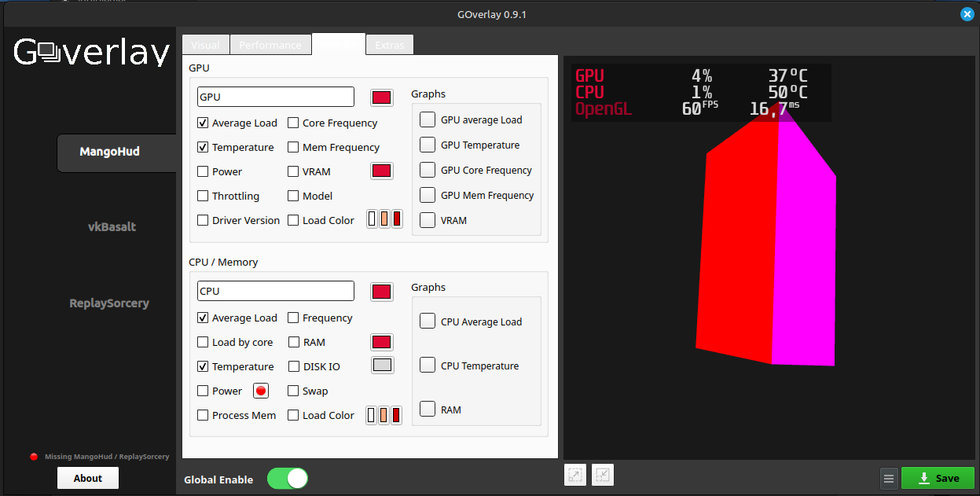This screenshot has width=980, height=496.
Task: Open the Extras tab
Action: click(x=390, y=45)
